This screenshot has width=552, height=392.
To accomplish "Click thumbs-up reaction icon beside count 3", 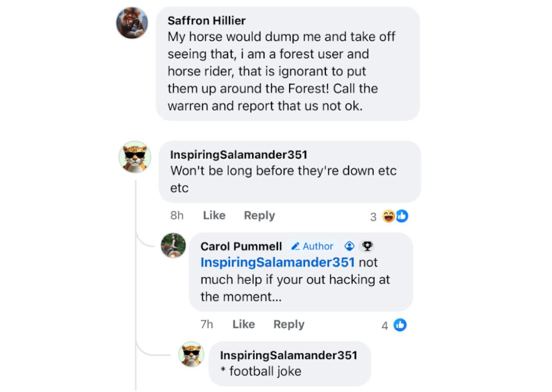I will click(402, 216).
